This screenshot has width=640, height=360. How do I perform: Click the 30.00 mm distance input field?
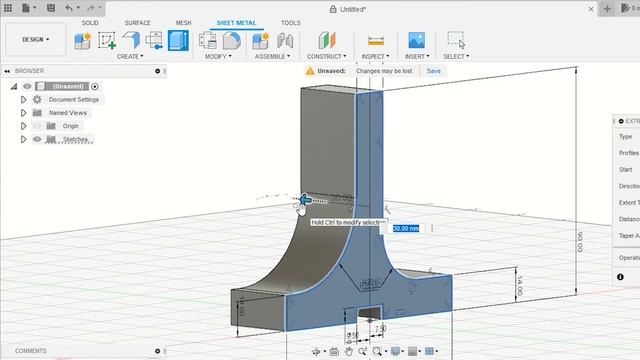click(x=406, y=229)
